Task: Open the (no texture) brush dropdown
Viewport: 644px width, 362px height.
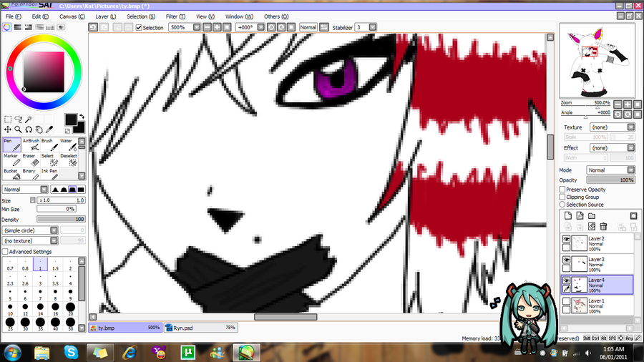Action: pyautogui.click(x=54, y=240)
